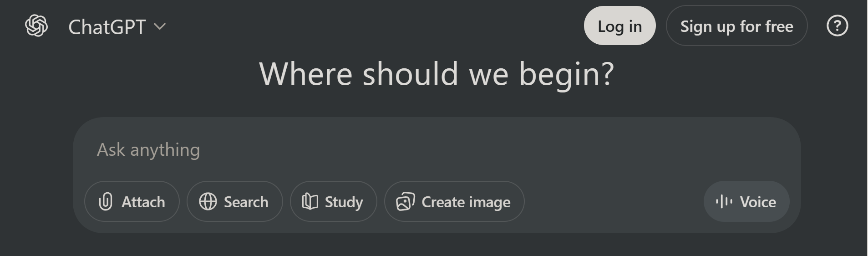Screen dimensions: 868x256
Task: Open help via question mark icon
Action: (x=837, y=26)
